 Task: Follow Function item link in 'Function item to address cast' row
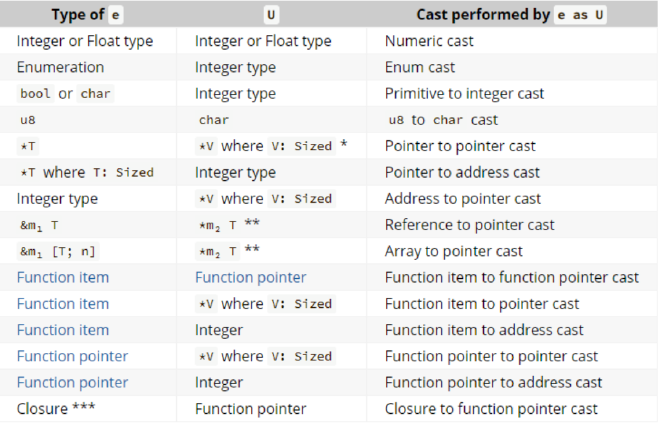(63, 330)
